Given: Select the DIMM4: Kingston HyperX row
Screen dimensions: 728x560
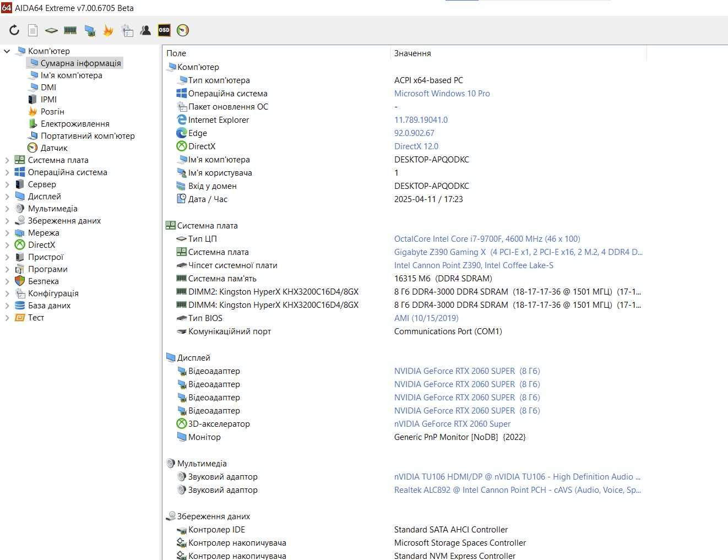Looking at the screenshot, I should (x=405, y=305).
